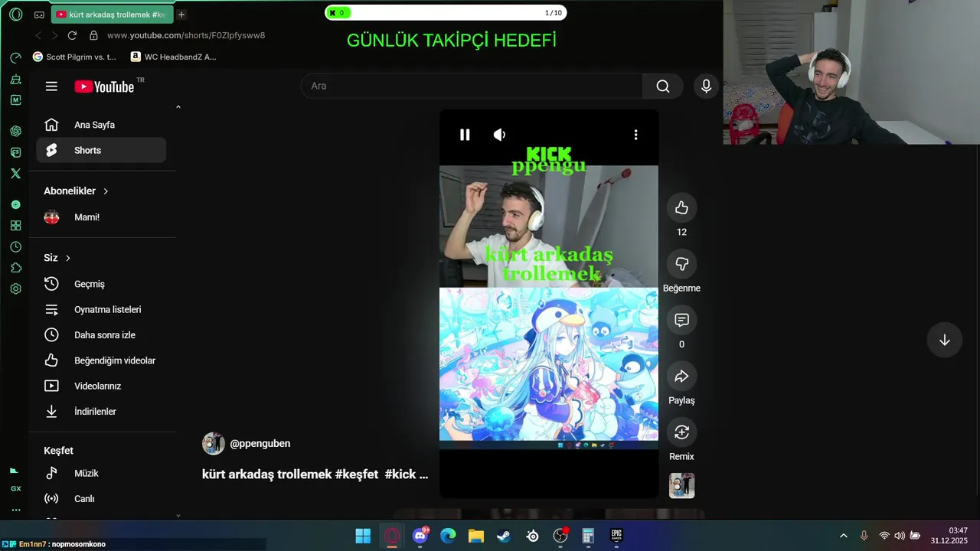Click the #keşfet hashtag in title

(356, 474)
